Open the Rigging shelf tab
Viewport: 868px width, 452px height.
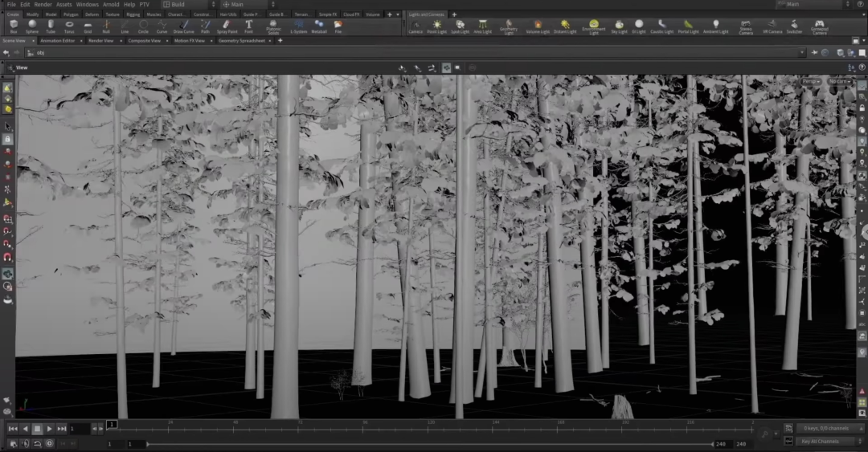point(133,14)
